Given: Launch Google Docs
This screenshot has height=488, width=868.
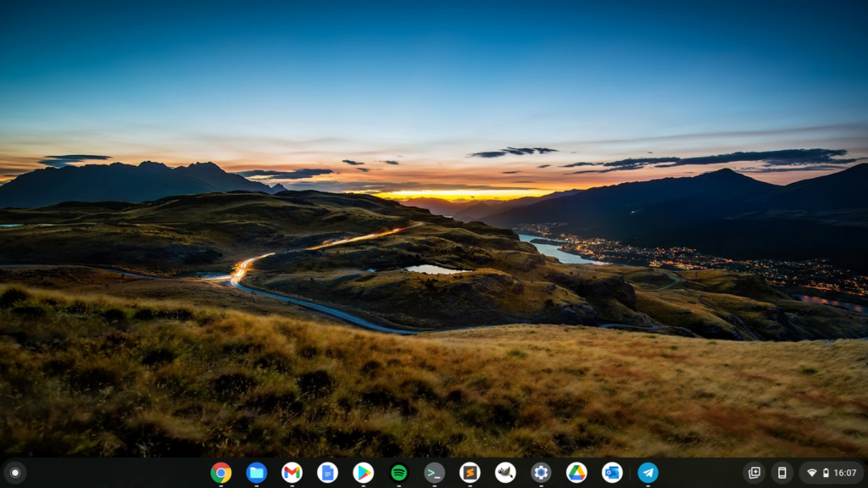Looking at the screenshot, I should 327,473.
